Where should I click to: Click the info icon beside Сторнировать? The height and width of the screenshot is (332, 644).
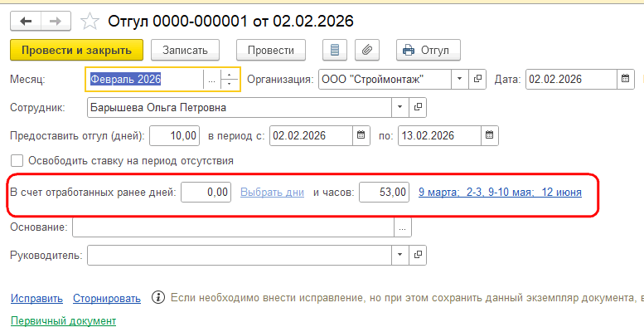click(x=158, y=297)
